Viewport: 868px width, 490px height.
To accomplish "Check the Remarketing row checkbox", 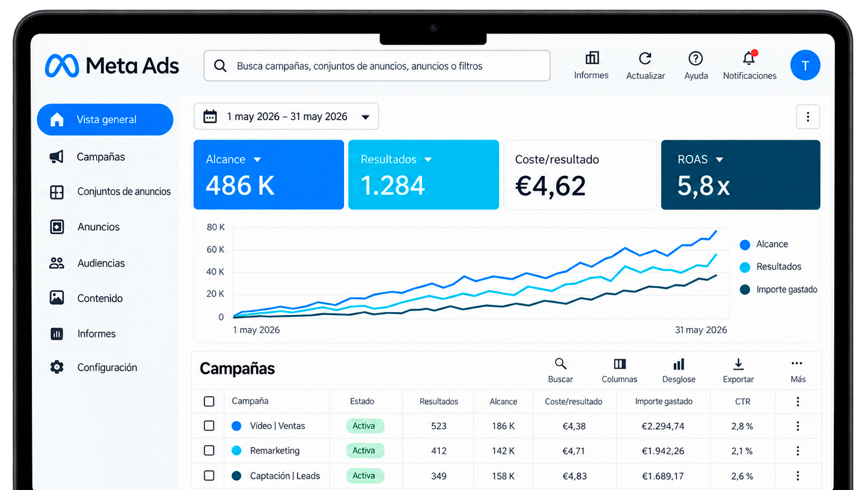I will pos(209,451).
